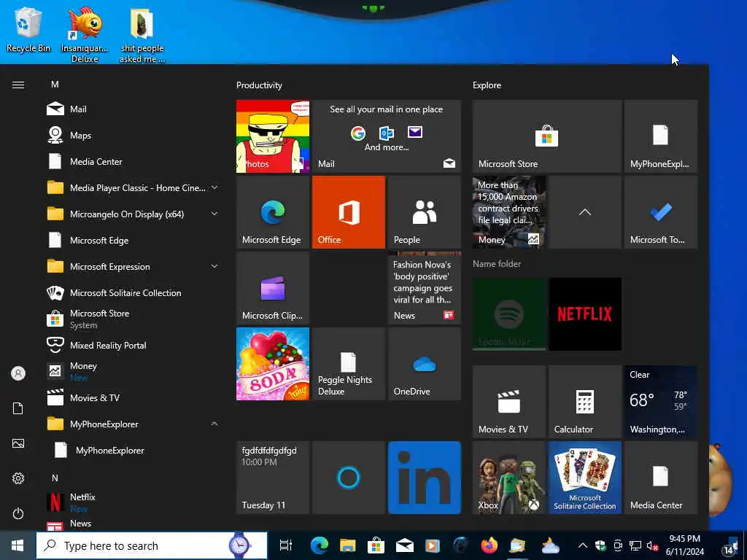Open the Weather tile for Washington

[661, 402]
